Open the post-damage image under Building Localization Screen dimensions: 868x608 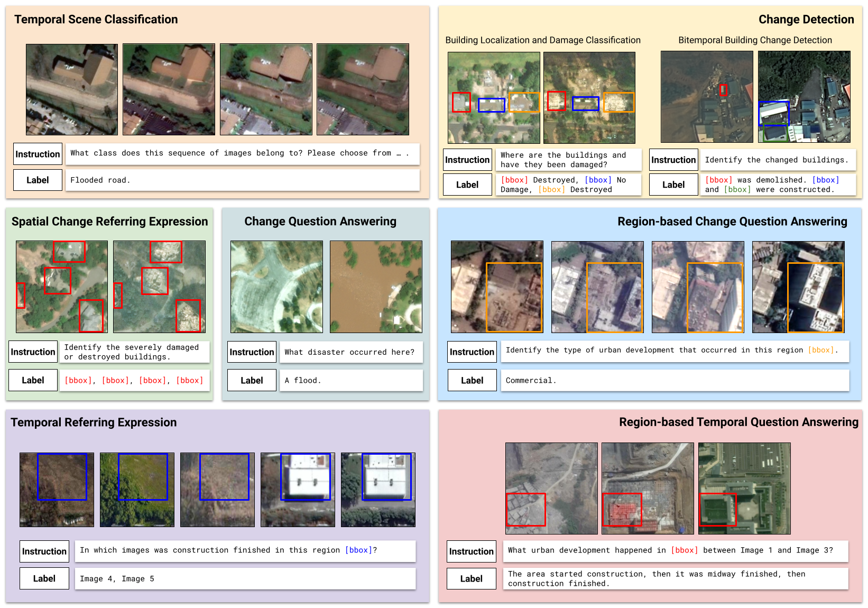pos(589,98)
